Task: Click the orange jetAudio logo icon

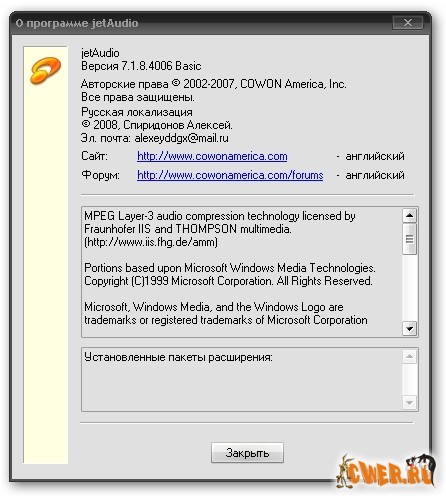Action: 45,70
